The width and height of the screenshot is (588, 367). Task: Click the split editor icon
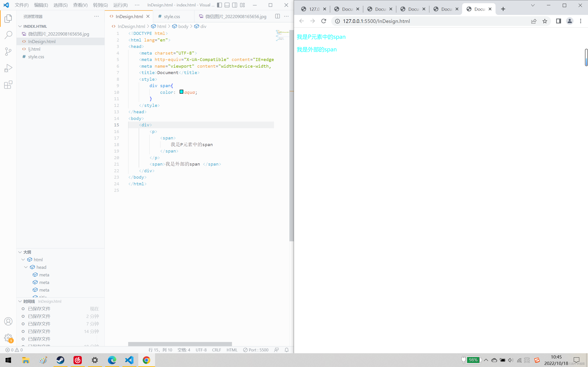[277, 16]
